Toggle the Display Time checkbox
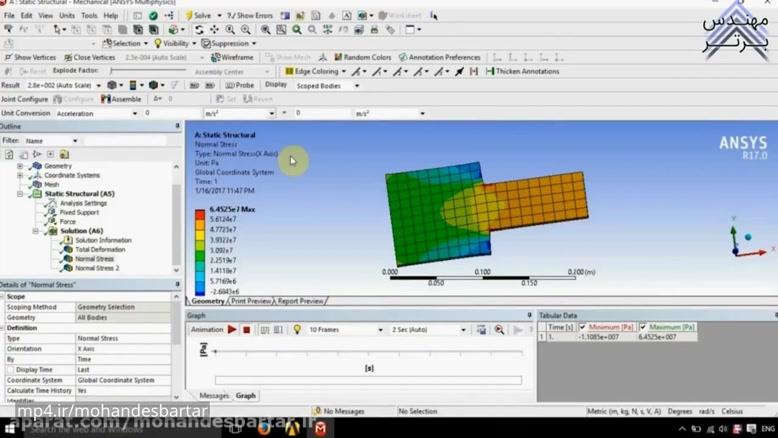The image size is (778, 438). pyautogui.click(x=10, y=370)
